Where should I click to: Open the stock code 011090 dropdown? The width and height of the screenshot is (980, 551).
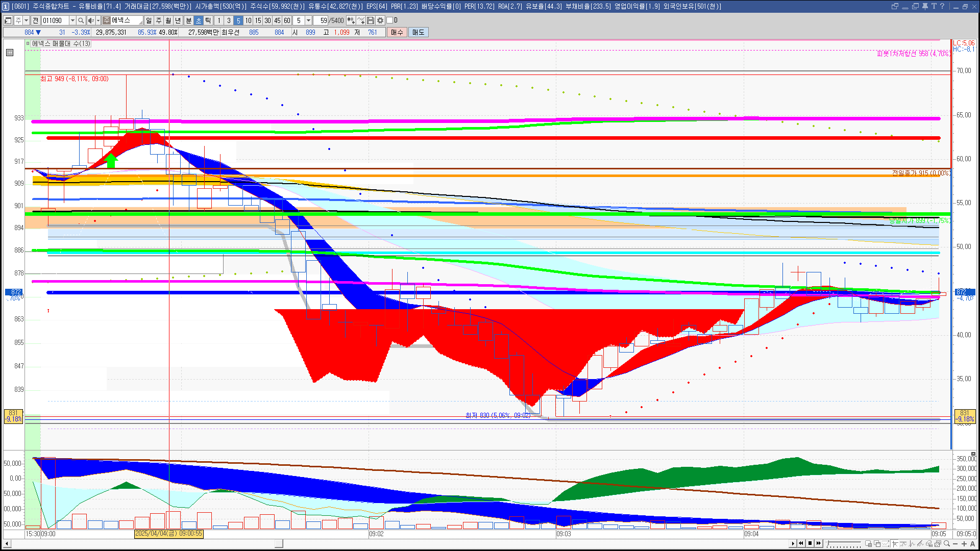(x=72, y=20)
